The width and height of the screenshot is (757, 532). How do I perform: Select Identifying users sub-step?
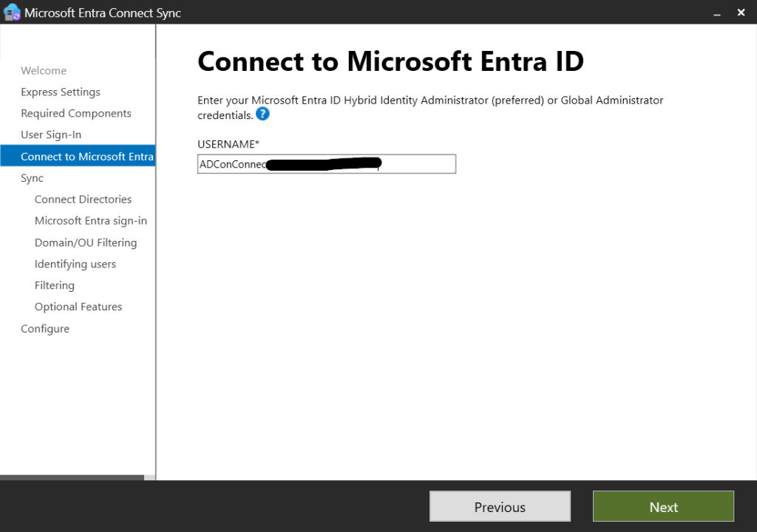(75, 264)
